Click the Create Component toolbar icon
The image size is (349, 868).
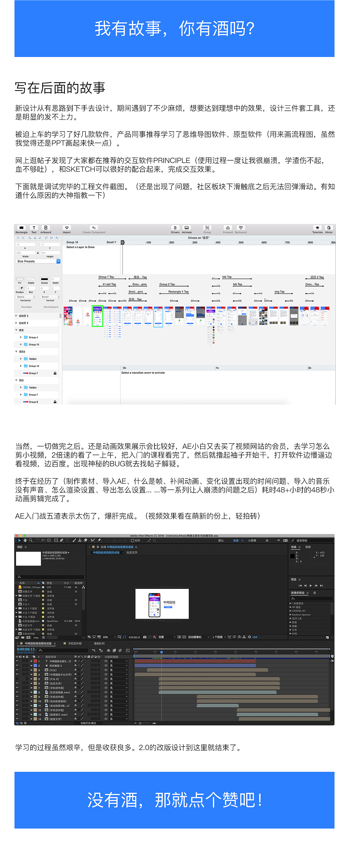coord(94,228)
